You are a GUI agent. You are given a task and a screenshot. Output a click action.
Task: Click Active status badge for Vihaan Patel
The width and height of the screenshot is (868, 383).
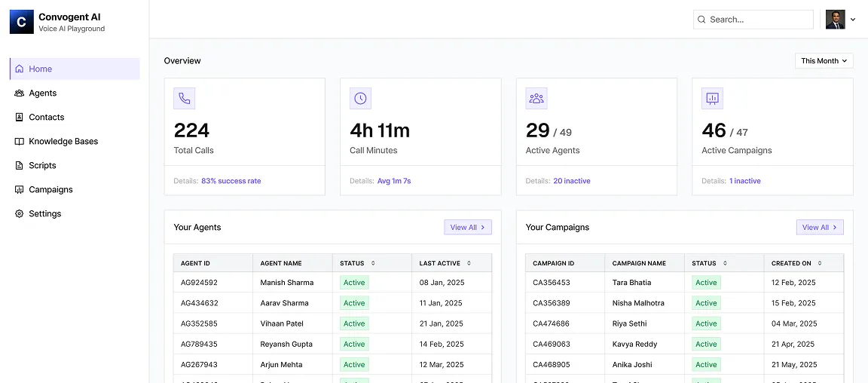[354, 323]
